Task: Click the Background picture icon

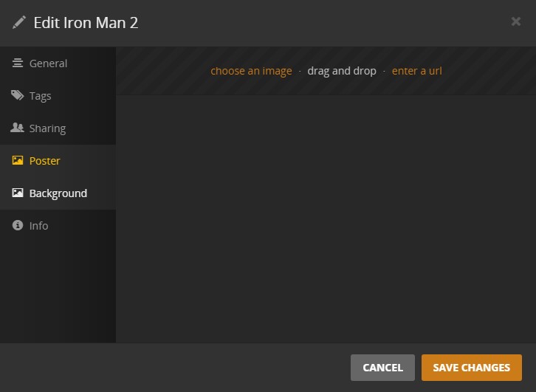Action: point(18,193)
